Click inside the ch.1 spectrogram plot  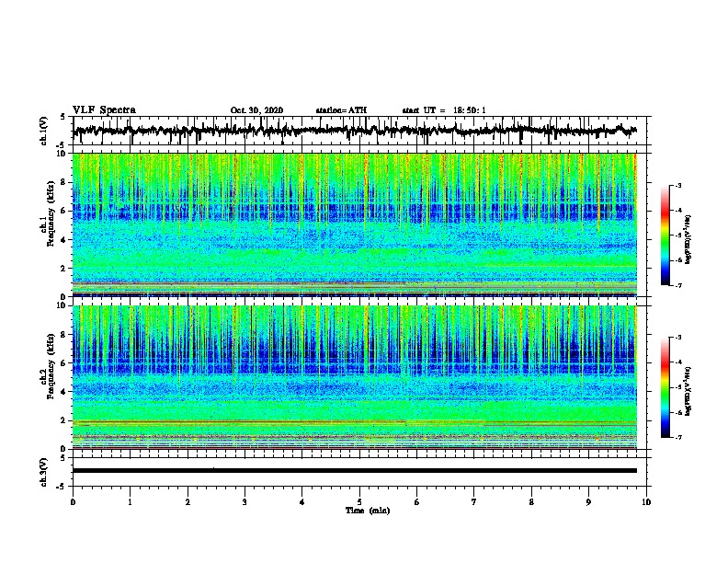click(355, 224)
